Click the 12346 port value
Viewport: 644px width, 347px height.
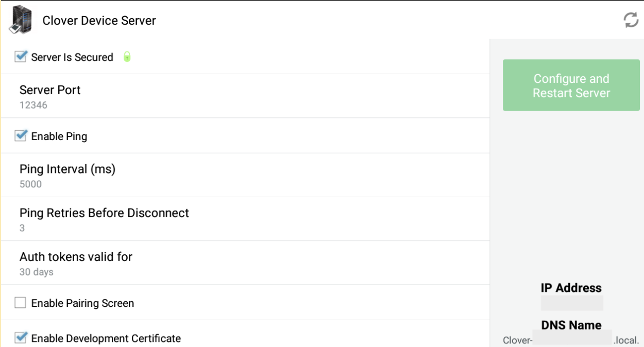[33, 105]
